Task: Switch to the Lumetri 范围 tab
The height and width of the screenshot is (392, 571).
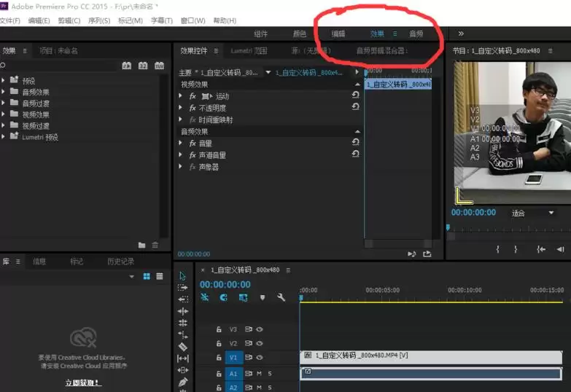Action: (x=249, y=51)
